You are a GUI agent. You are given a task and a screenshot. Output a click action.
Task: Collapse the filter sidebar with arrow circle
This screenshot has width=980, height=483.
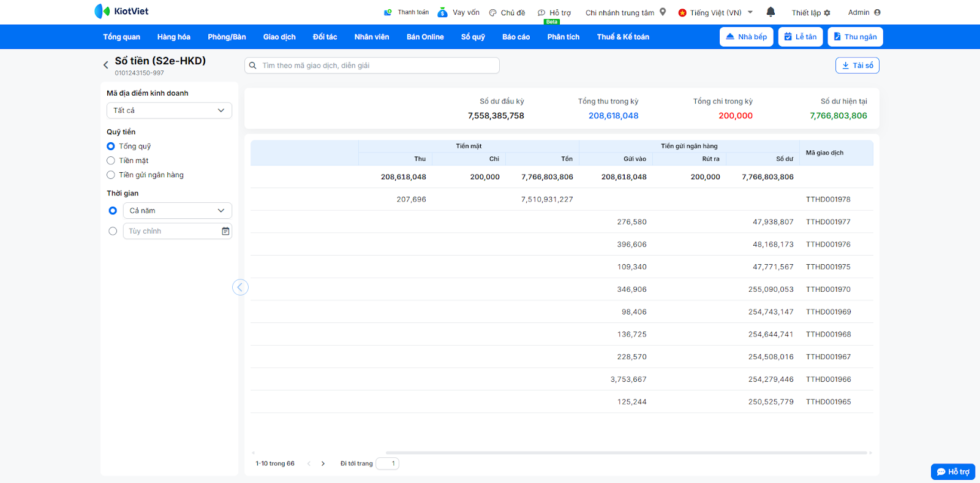240,287
